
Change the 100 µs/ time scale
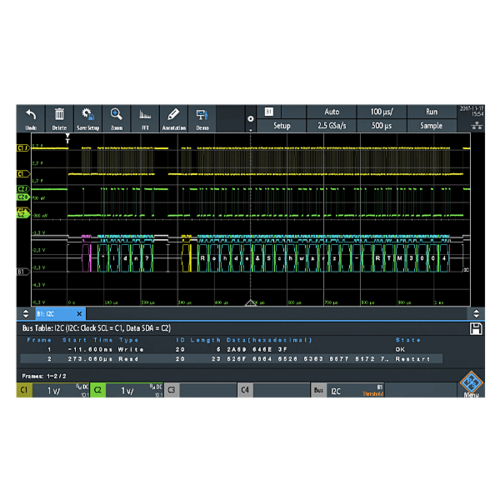click(x=382, y=112)
